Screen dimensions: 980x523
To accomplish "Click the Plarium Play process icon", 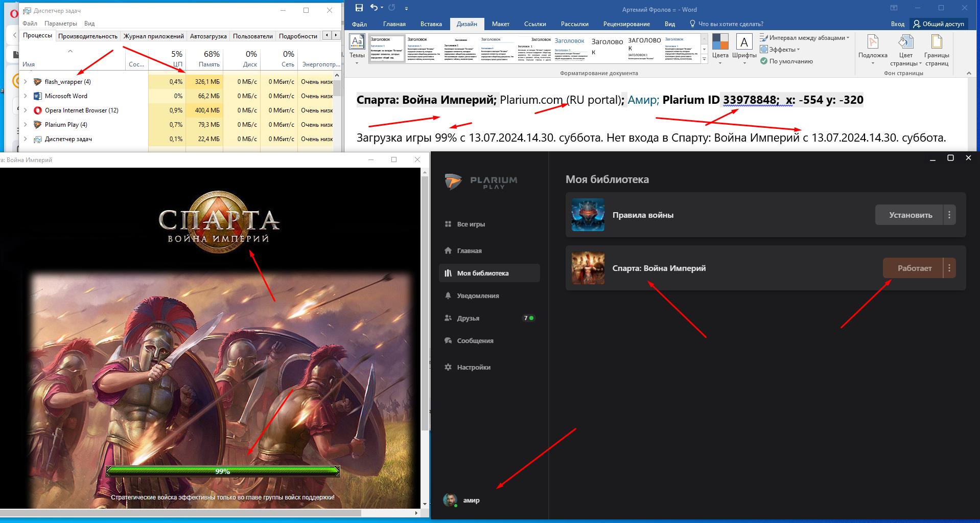I will tap(37, 125).
